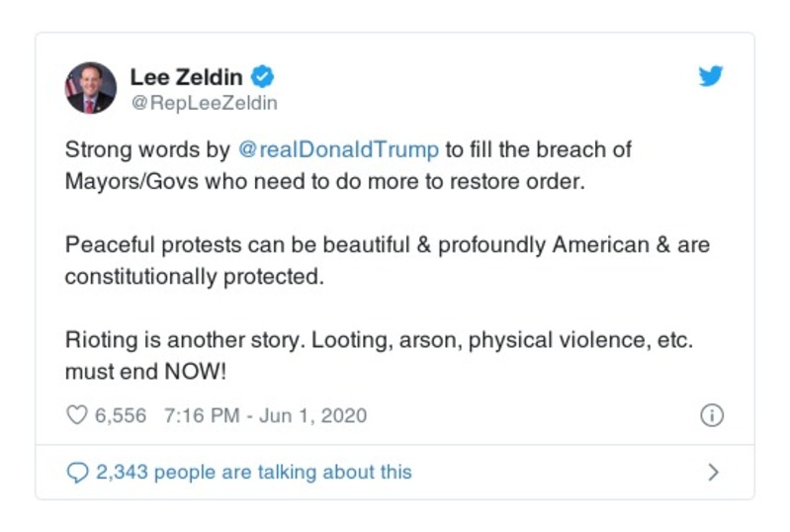Image resolution: width=790 pixels, height=532 pixels.
Task: Open "2,343 people are talking about this"
Action: point(253,473)
